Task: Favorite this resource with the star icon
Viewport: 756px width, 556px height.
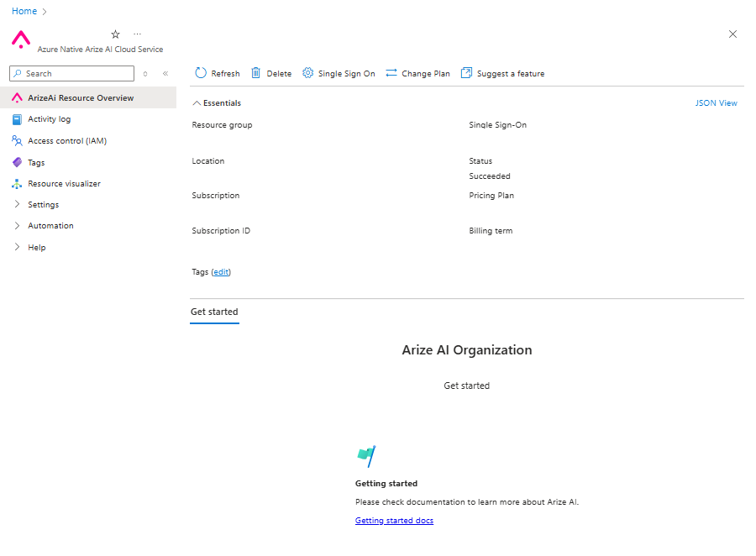Action: coord(115,34)
